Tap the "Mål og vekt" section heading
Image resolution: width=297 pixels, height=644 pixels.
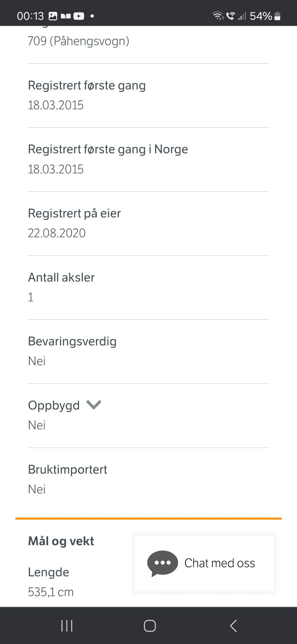click(x=61, y=541)
